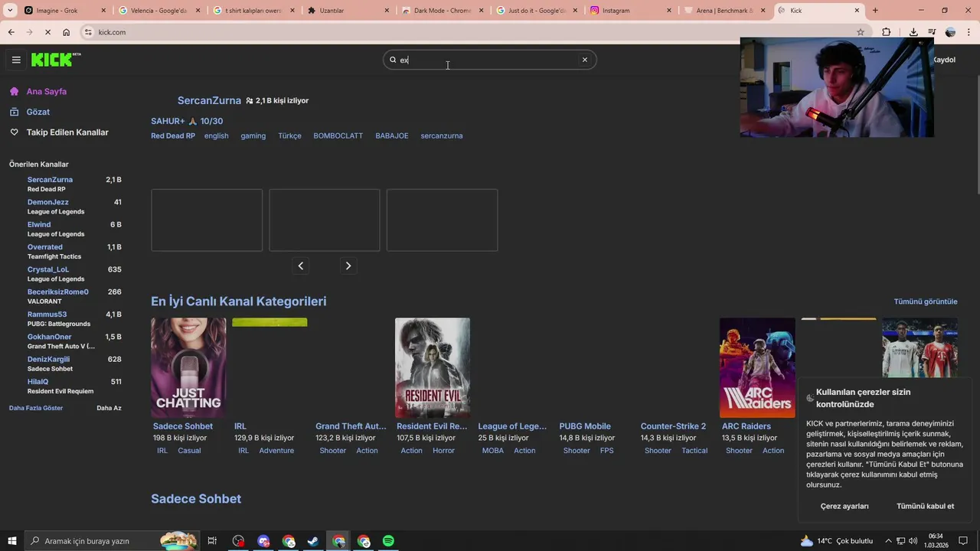The image size is (980, 551).
Task: Focus the Kick search input field
Action: point(490,60)
